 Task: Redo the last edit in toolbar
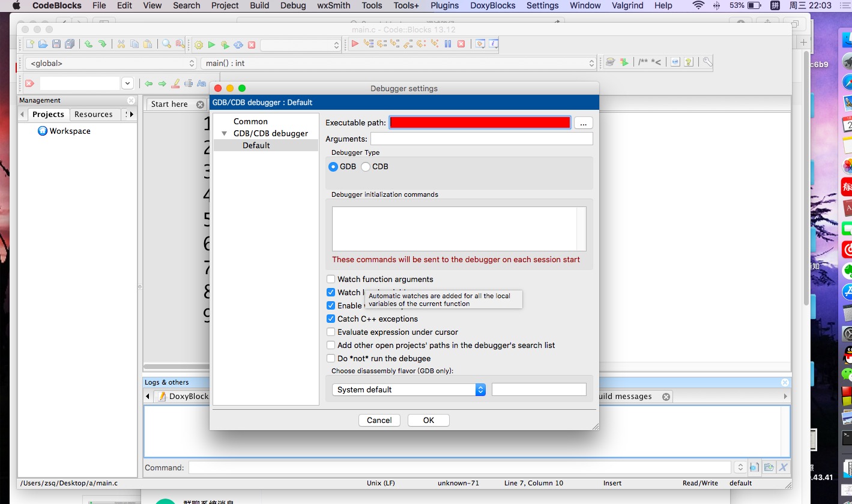pos(102,44)
